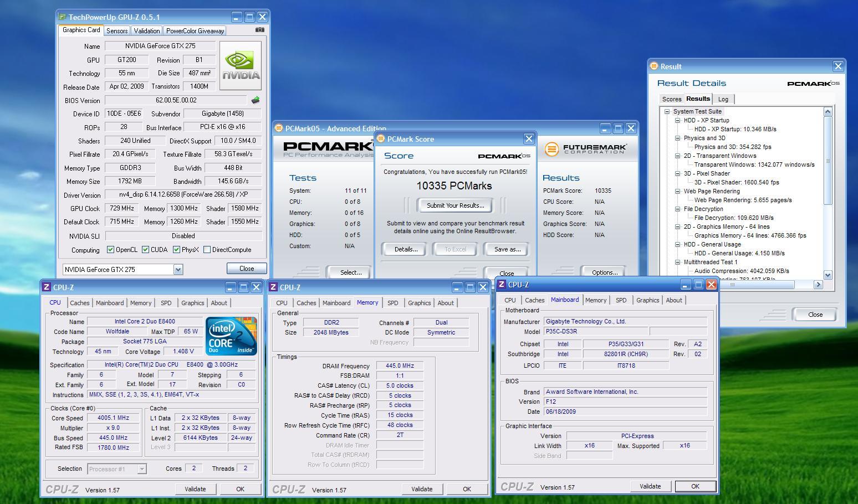Open the Log tab in Result window
This screenshot has height=504, width=858.
pyautogui.click(x=723, y=99)
